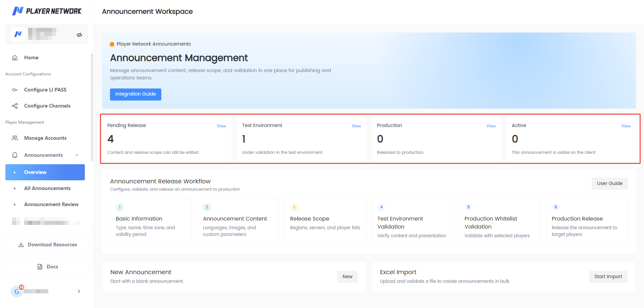The height and width of the screenshot is (308, 644).
Task: View Test Environment announcements
Action: pos(356,126)
